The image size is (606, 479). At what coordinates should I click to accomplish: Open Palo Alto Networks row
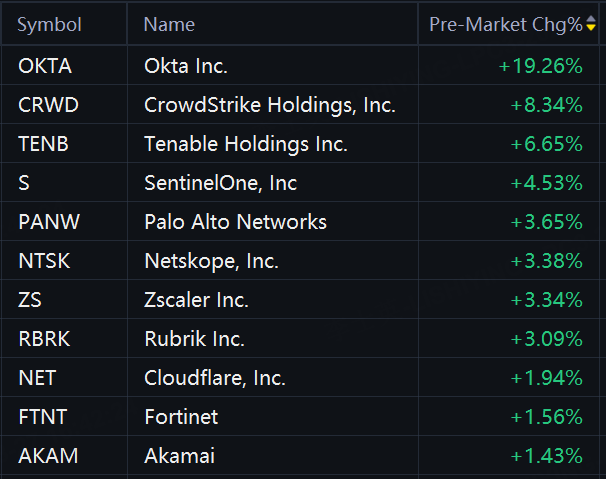pyautogui.click(x=300, y=222)
